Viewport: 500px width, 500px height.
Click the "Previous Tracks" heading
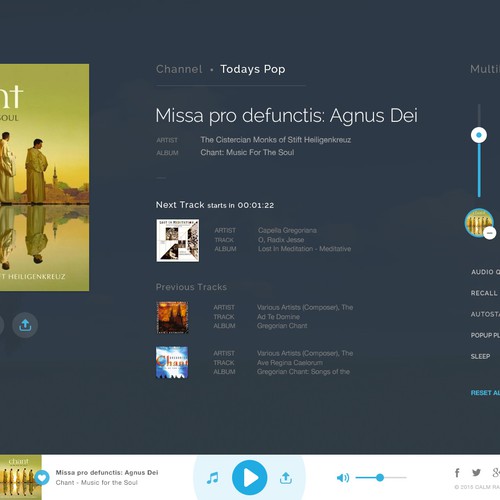[x=191, y=287]
